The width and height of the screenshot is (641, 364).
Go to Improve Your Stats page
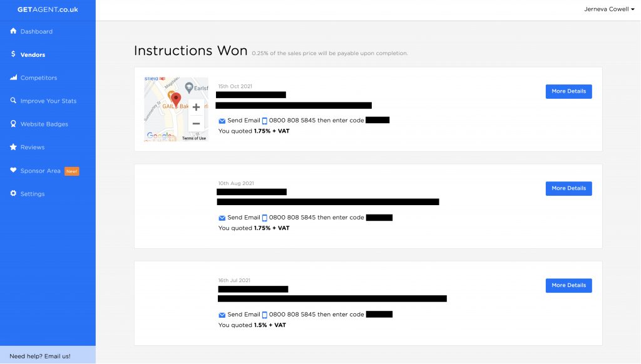[x=48, y=101]
